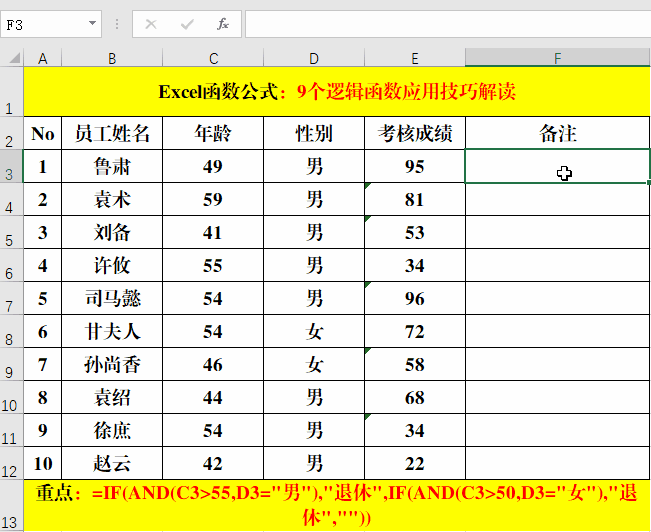Click the Enter checkmark icon in formula bar
Viewport: 651px width, 532px height.
[x=187, y=24]
